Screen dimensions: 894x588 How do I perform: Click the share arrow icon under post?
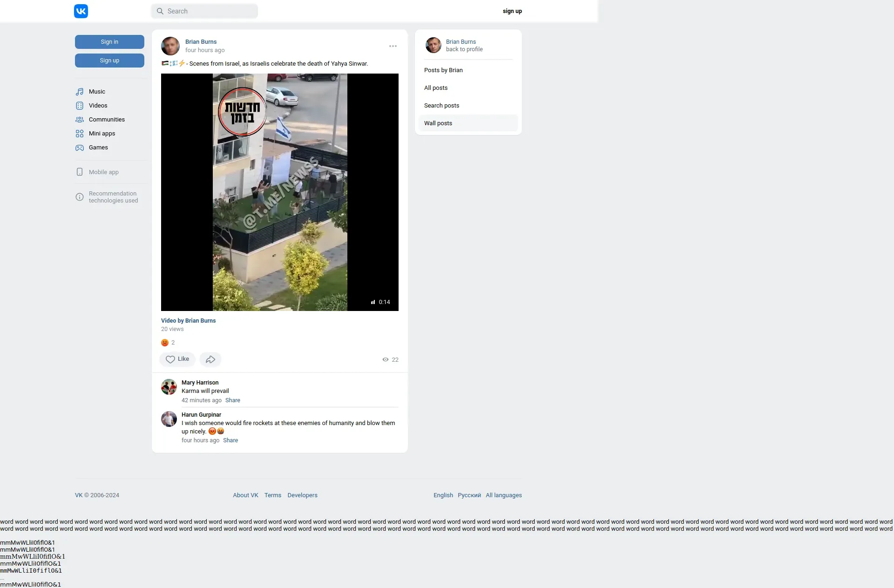210,359
